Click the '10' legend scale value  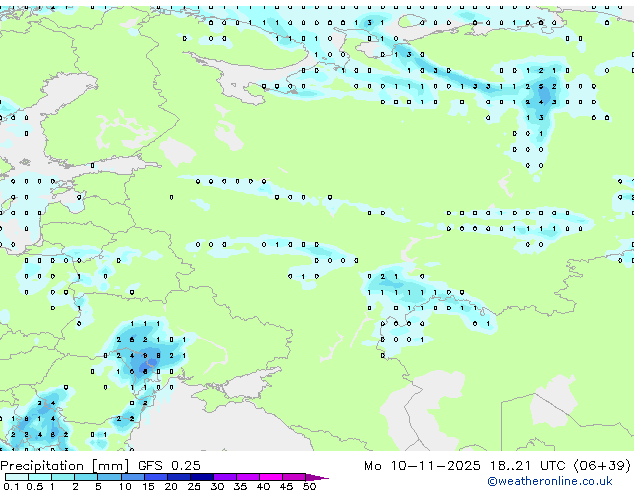coord(125,486)
